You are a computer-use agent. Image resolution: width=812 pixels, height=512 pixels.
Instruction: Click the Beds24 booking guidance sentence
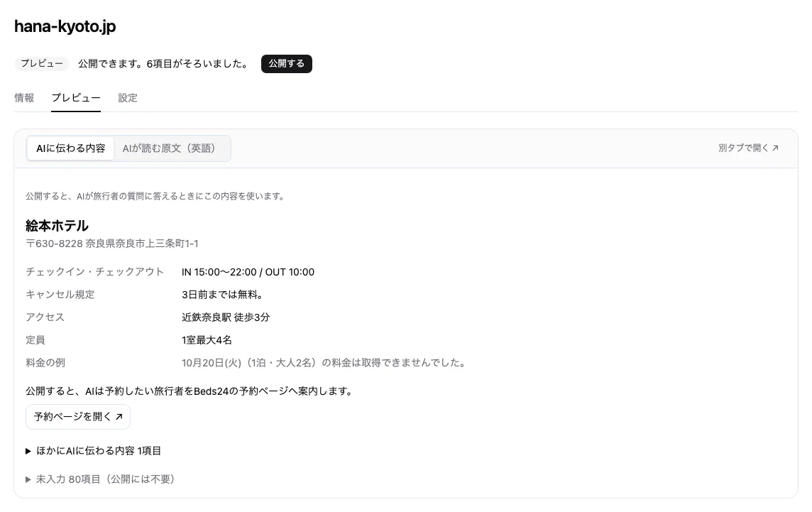(x=190, y=391)
